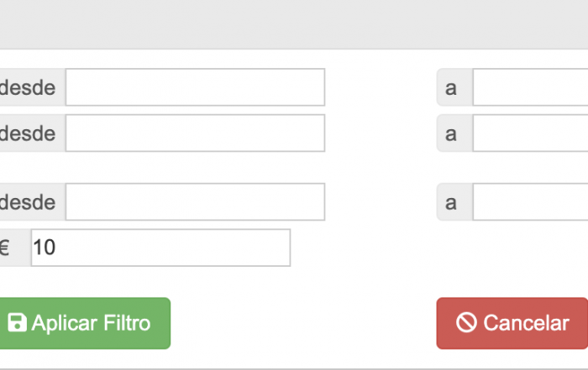This screenshot has width=588, height=370.
Task: Click the third row's 'desde' label
Action: point(29,202)
